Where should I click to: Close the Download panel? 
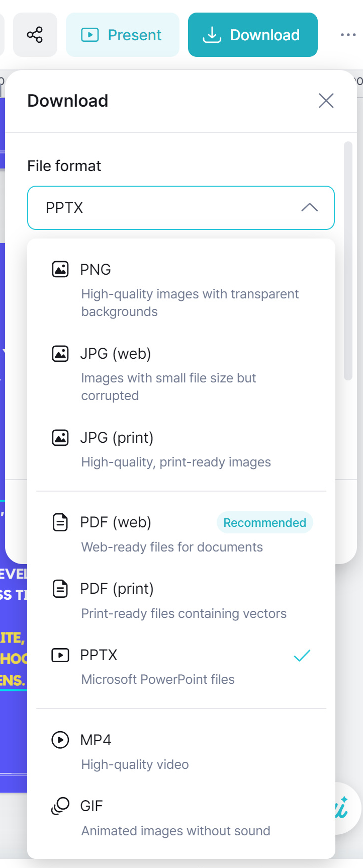tap(326, 101)
